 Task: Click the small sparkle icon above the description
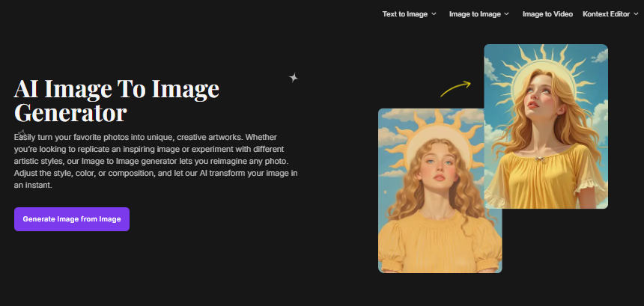point(22,133)
